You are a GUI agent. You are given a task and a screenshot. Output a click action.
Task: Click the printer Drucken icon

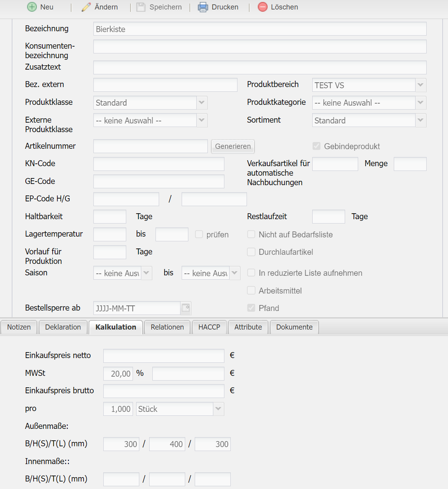pyautogui.click(x=203, y=7)
